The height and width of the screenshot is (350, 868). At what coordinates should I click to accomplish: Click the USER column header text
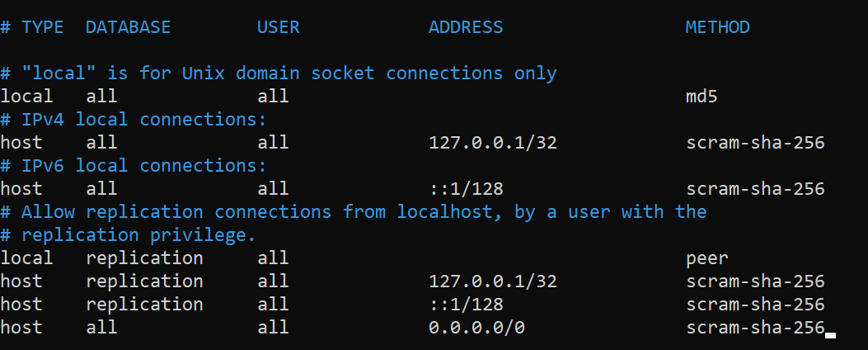[x=278, y=27]
